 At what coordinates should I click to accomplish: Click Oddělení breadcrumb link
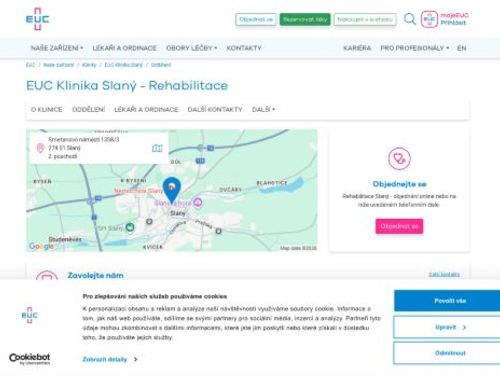coord(161,65)
